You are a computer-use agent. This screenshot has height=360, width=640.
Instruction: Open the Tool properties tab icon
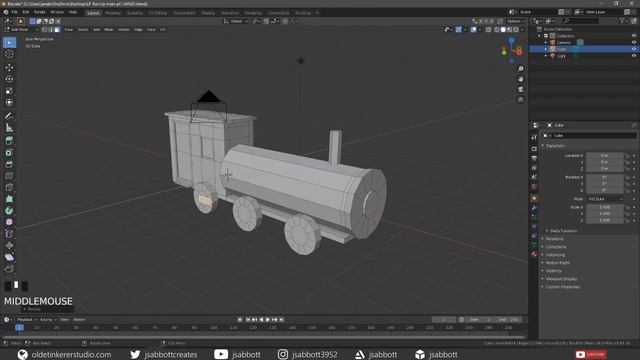(x=534, y=137)
